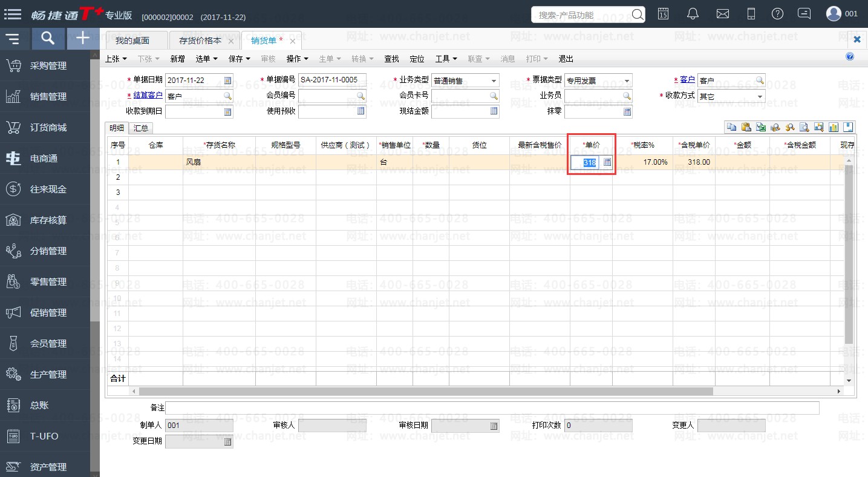Image resolution: width=868 pixels, height=477 pixels.
Task: Switch to the 存货价格本 tab
Action: pyautogui.click(x=200, y=41)
